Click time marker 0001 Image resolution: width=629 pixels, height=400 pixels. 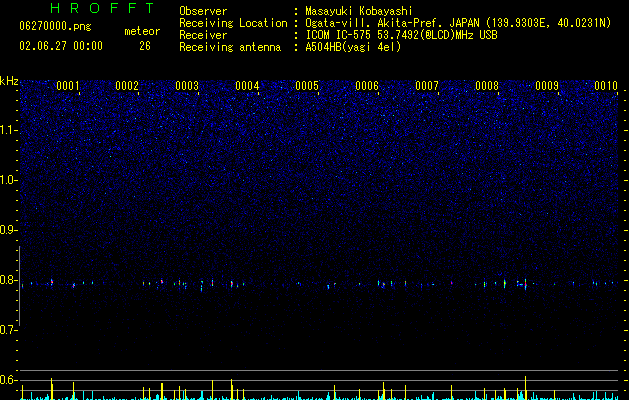68,86
